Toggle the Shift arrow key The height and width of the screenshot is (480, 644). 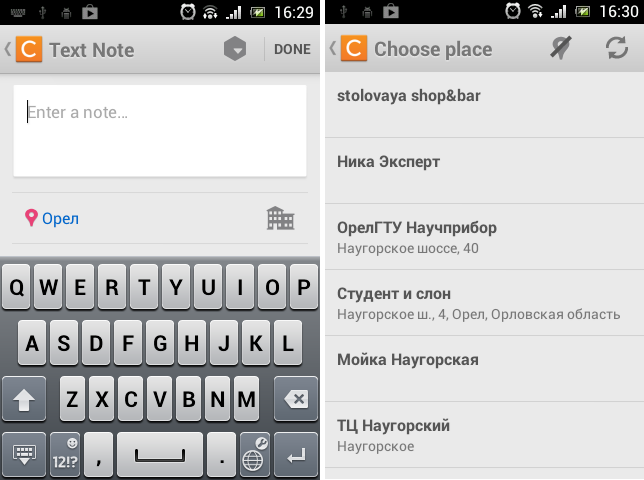24,399
